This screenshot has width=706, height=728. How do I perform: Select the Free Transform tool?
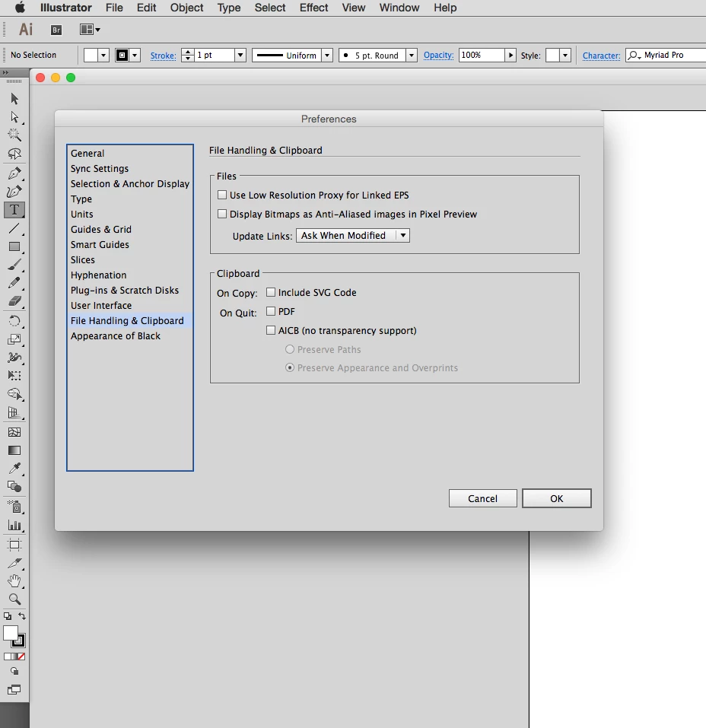pyautogui.click(x=14, y=376)
